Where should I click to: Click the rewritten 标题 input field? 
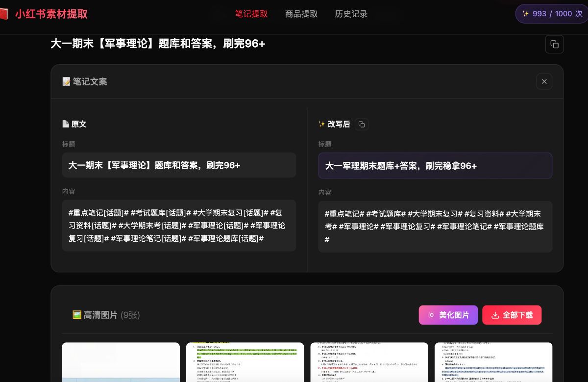(435, 166)
